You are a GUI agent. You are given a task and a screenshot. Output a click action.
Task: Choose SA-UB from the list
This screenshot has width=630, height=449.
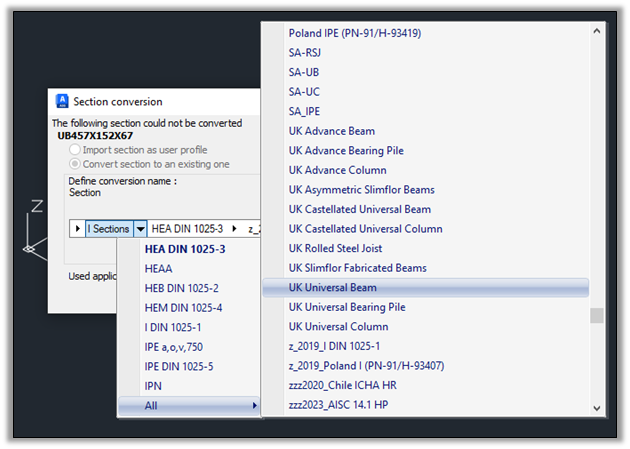pos(425,72)
